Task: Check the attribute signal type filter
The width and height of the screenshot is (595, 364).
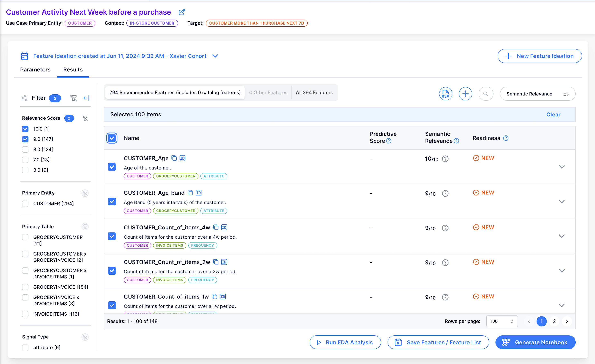Action: (x=25, y=347)
